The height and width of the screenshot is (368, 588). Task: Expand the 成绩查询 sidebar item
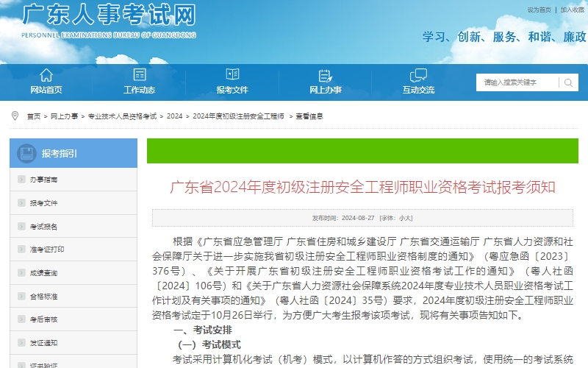[44, 273]
